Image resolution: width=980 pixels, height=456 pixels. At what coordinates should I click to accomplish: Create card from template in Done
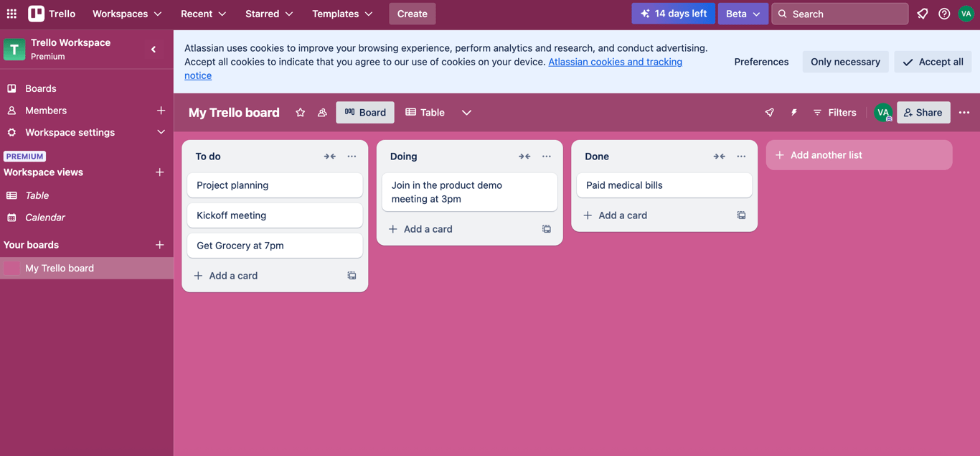point(741,215)
